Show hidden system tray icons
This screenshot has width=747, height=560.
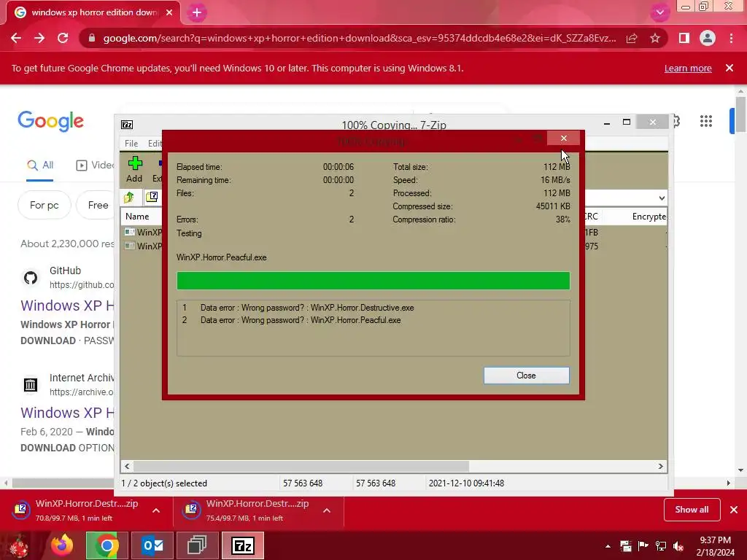coord(608,546)
